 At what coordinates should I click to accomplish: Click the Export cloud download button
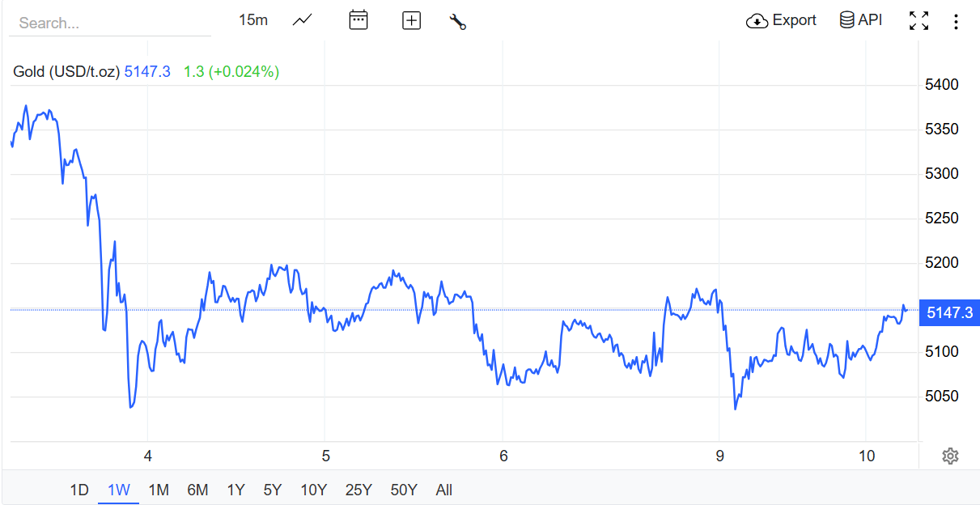781,20
